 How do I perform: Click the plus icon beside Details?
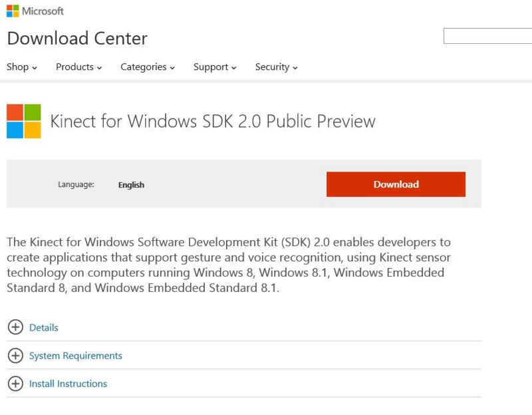(15, 327)
